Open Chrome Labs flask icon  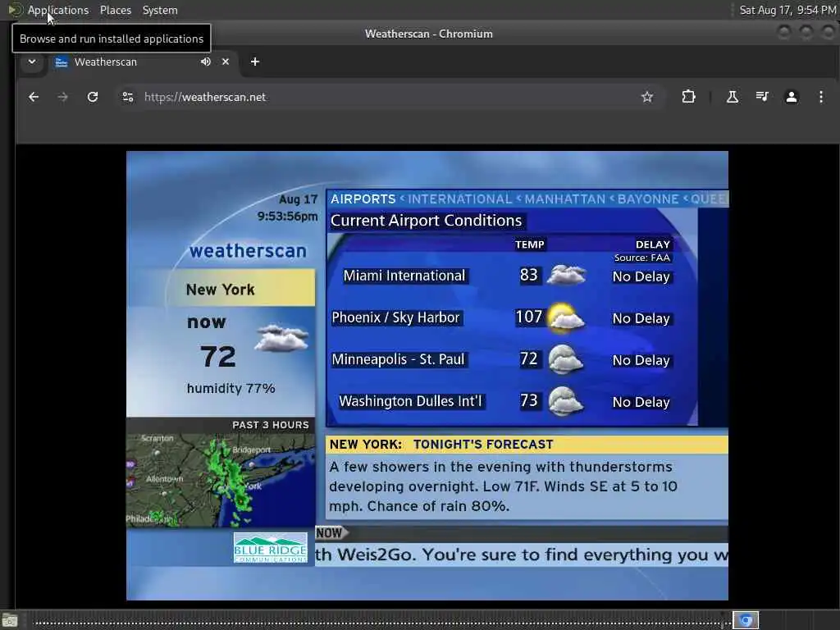pyautogui.click(x=733, y=97)
